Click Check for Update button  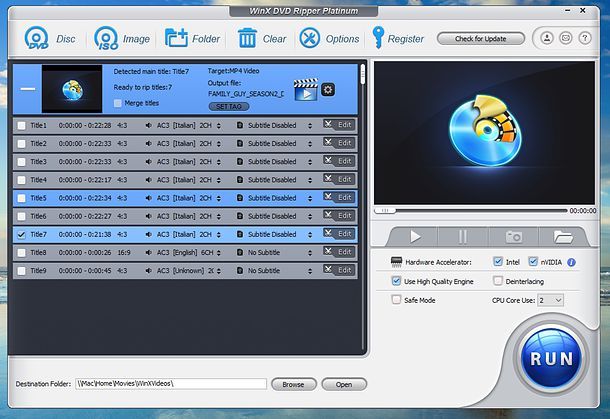pos(481,39)
